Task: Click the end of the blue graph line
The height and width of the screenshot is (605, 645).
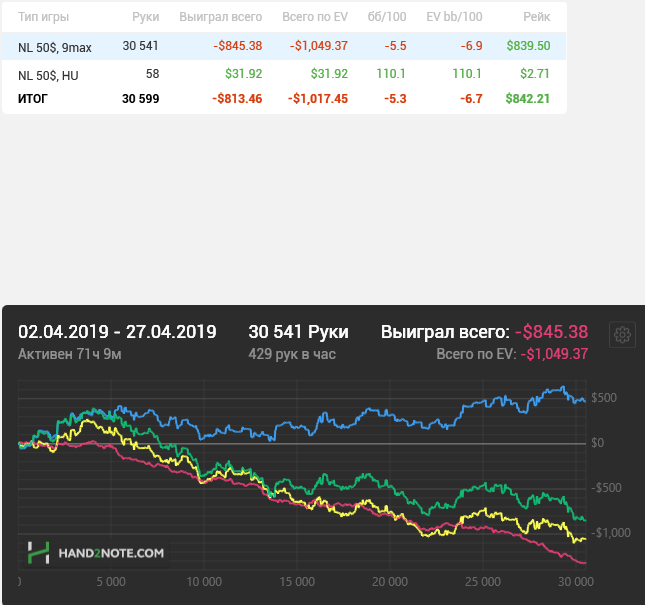Action: click(x=585, y=401)
